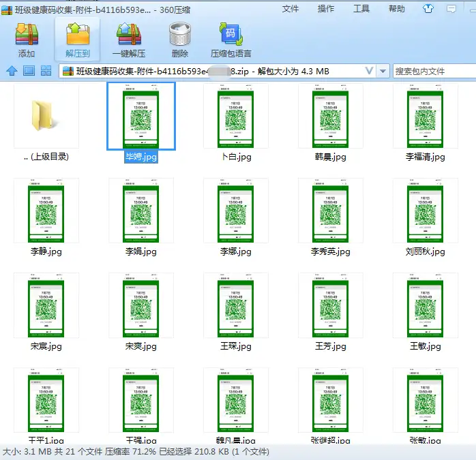Click the 搜索包内文件 search field
Image resolution: width=476 pixels, height=460 pixels.
(x=434, y=72)
